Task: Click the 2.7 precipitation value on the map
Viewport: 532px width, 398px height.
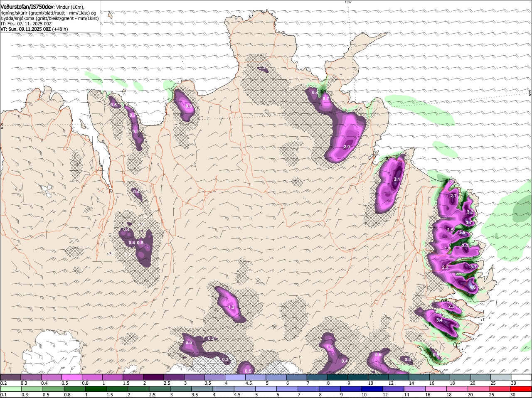Action: [453, 196]
